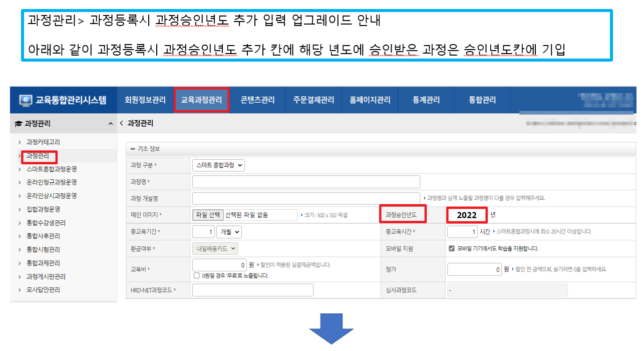Click the 교육통합관리시스템 logo icon
This screenshot has height=351, width=644.
tap(26, 100)
